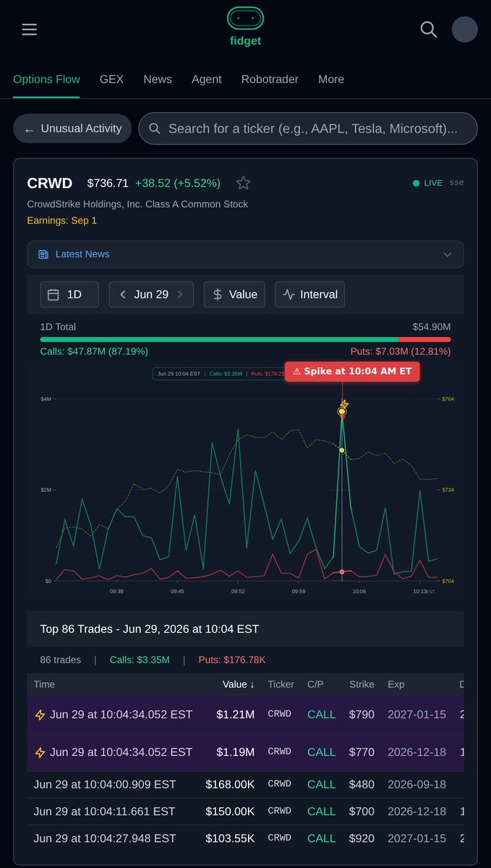Click the 1D Total $54.90M amount
Screen dimensions: 491x868
tap(432, 327)
